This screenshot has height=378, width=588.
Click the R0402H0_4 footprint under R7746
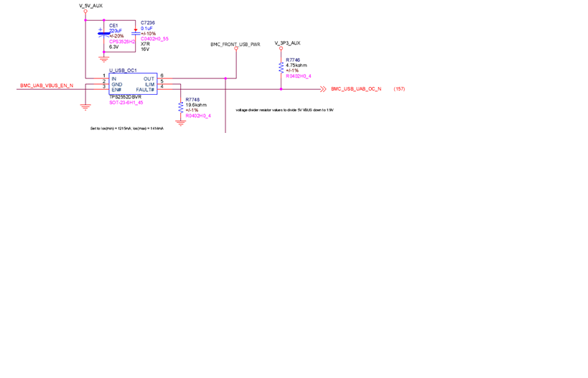[x=299, y=76]
